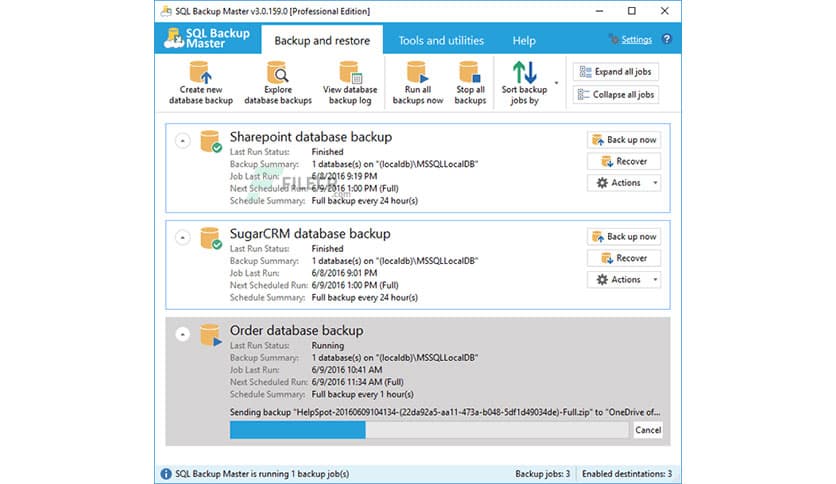The image size is (836, 484).
Task: Switch to the Tools and utilities tab
Action: [441, 41]
